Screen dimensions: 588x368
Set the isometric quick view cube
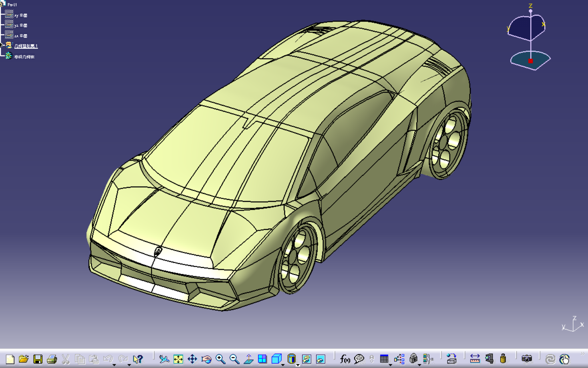(x=276, y=359)
